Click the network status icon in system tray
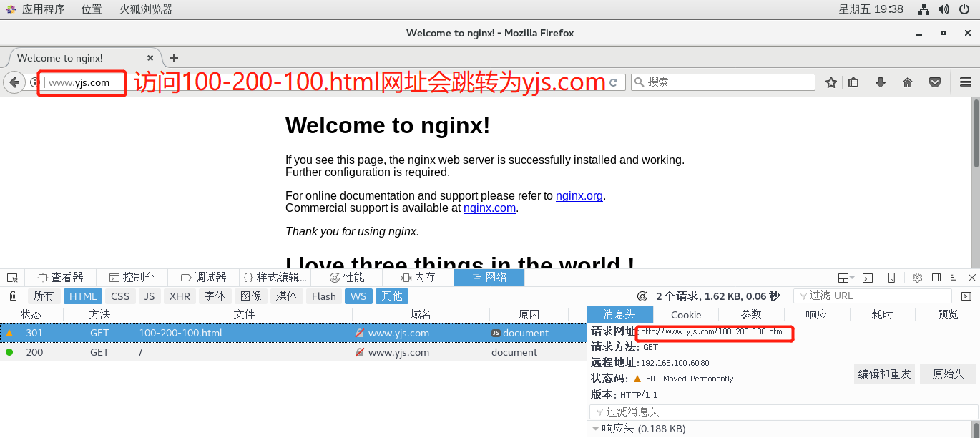The height and width of the screenshot is (438, 980). point(923,9)
